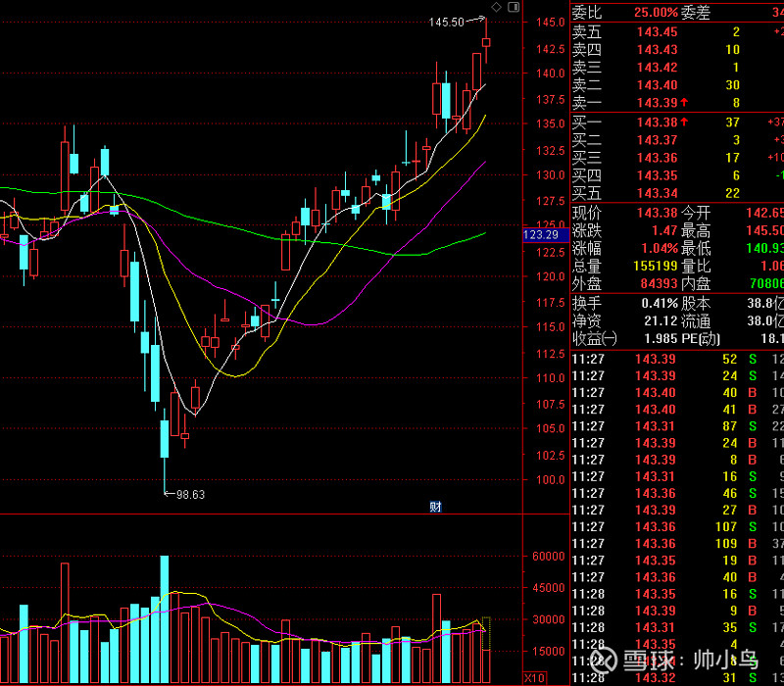Click the PE(动) label

[x=701, y=339]
